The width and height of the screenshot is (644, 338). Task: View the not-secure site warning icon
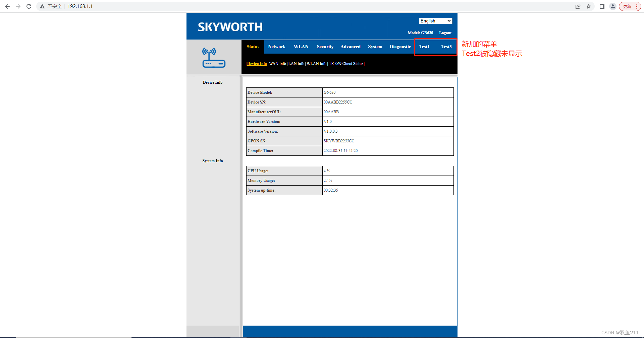tap(42, 6)
